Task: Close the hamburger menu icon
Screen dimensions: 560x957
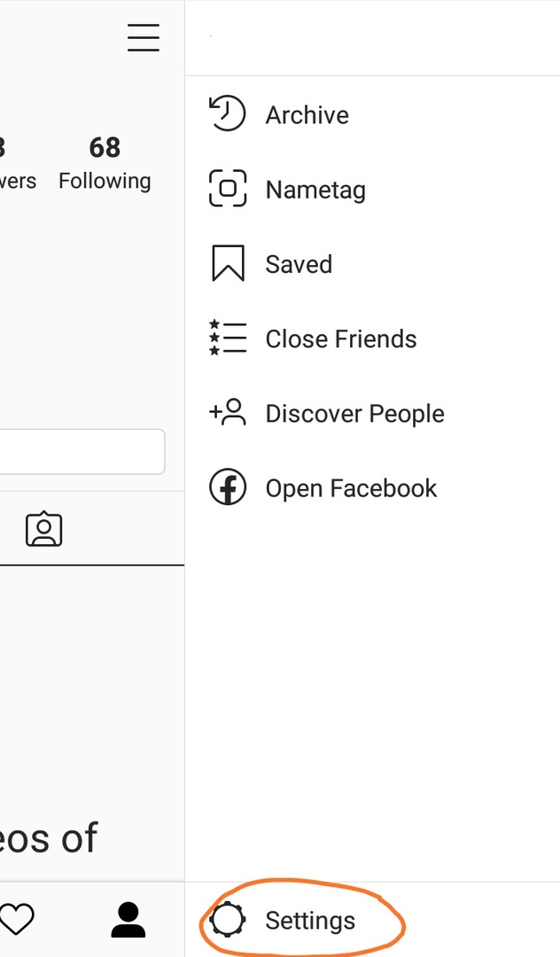Action: (x=144, y=38)
